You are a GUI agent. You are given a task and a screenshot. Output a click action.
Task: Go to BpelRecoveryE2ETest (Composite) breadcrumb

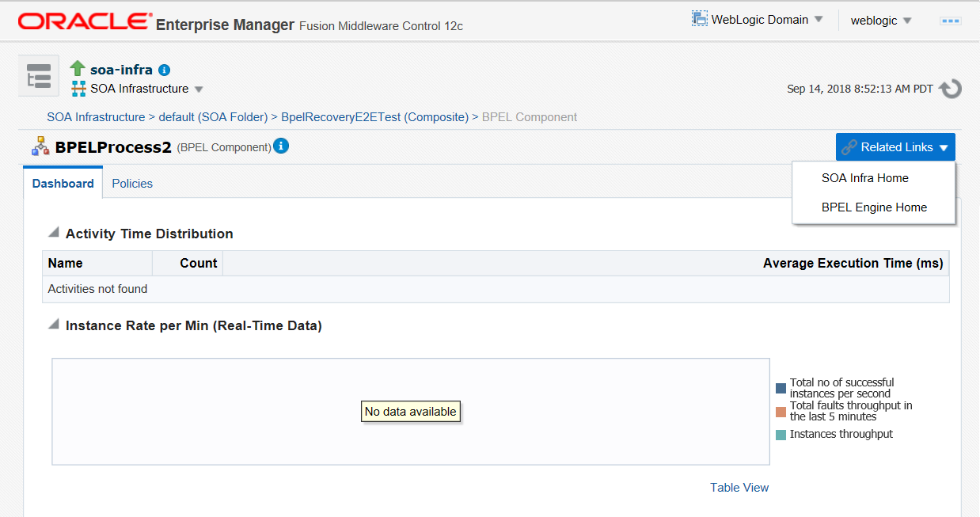pyautogui.click(x=374, y=117)
